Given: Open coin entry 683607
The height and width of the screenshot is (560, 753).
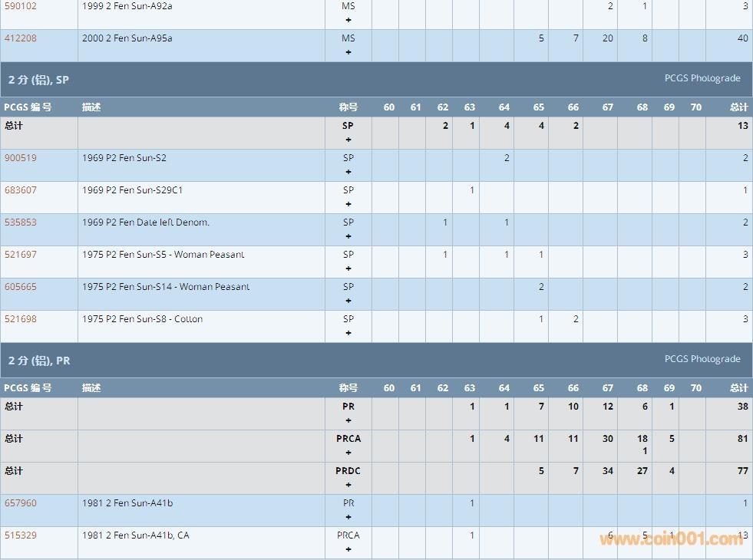Looking at the screenshot, I should pyautogui.click(x=20, y=190).
